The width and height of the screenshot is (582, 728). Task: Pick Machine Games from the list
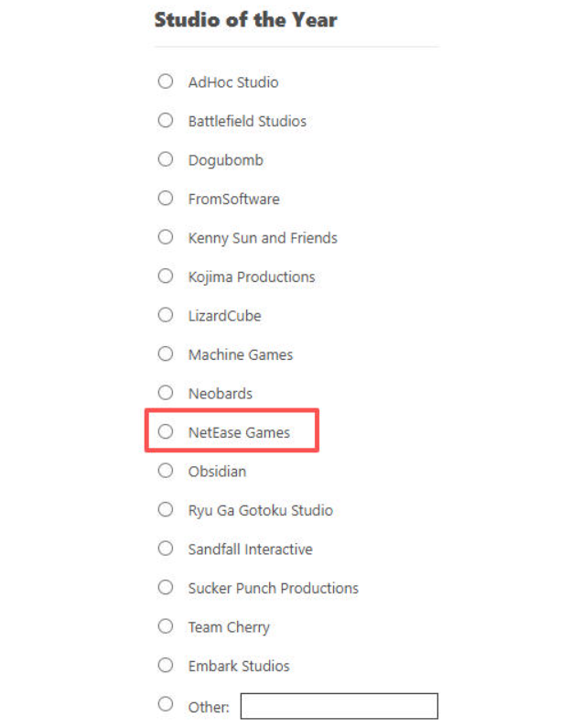click(166, 353)
